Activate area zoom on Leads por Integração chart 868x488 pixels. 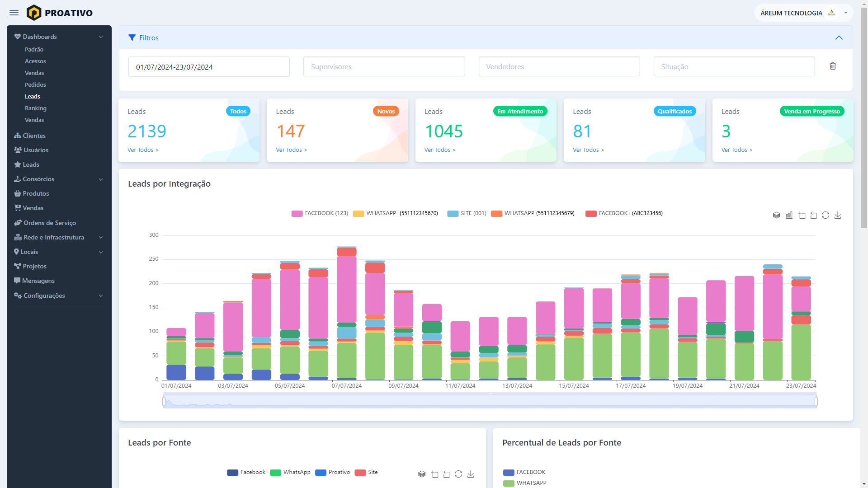(x=802, y=215)
